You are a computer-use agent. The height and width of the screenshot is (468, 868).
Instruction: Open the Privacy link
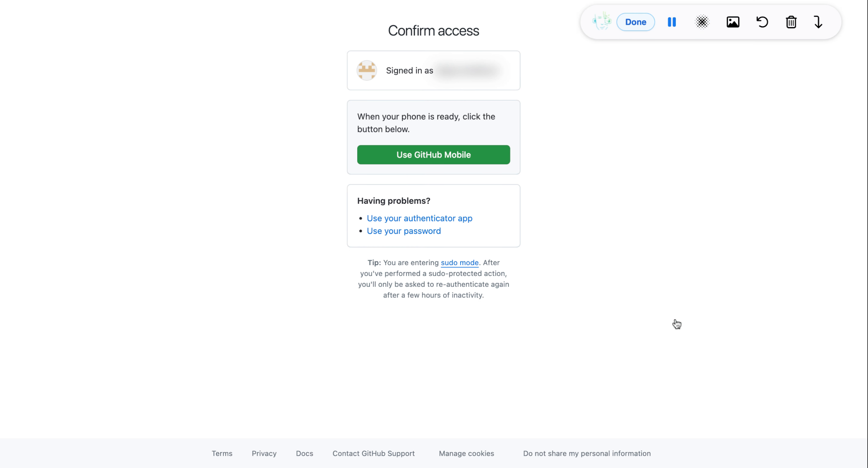pyautogui.click(x=264, y=453)
